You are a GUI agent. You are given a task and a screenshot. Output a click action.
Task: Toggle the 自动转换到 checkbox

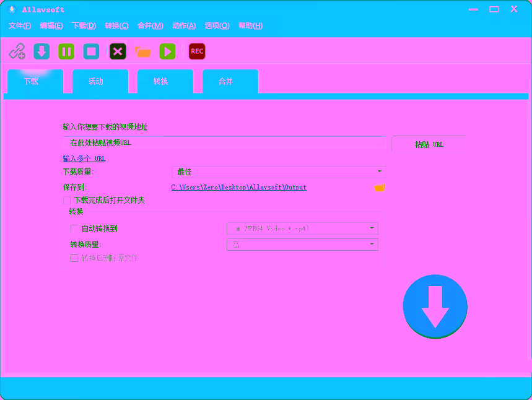click(x=74, y=228)
